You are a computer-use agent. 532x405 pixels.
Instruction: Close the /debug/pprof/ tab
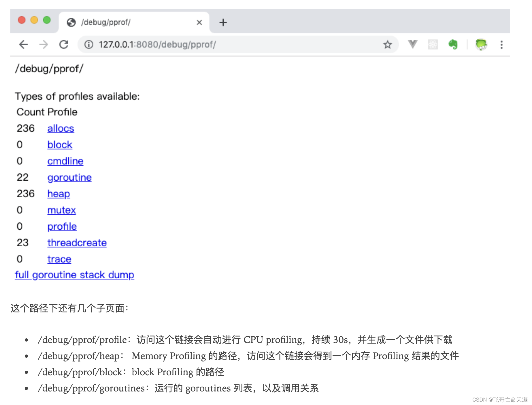[x=199, y=22]
